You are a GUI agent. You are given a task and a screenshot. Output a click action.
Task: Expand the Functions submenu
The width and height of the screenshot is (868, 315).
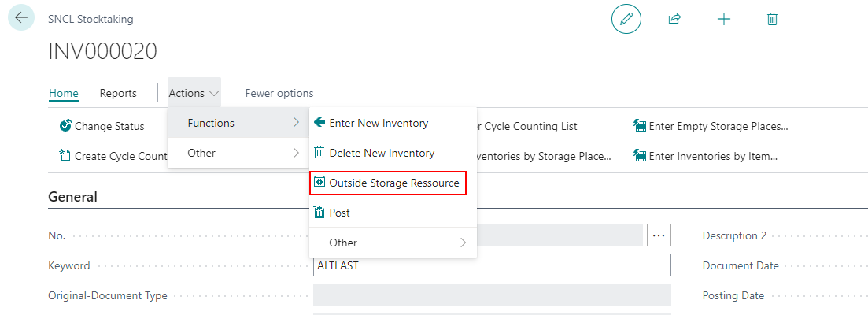point(238,123)
